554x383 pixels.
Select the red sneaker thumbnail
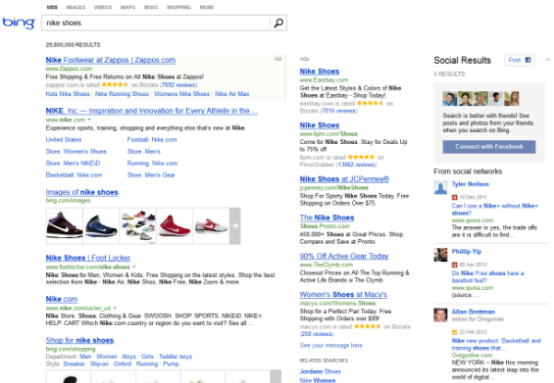pos(175,226)
